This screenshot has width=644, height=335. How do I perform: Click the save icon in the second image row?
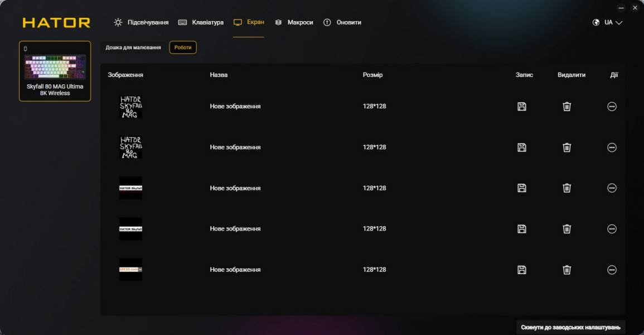pyautogui.click(x=522, y=147)
